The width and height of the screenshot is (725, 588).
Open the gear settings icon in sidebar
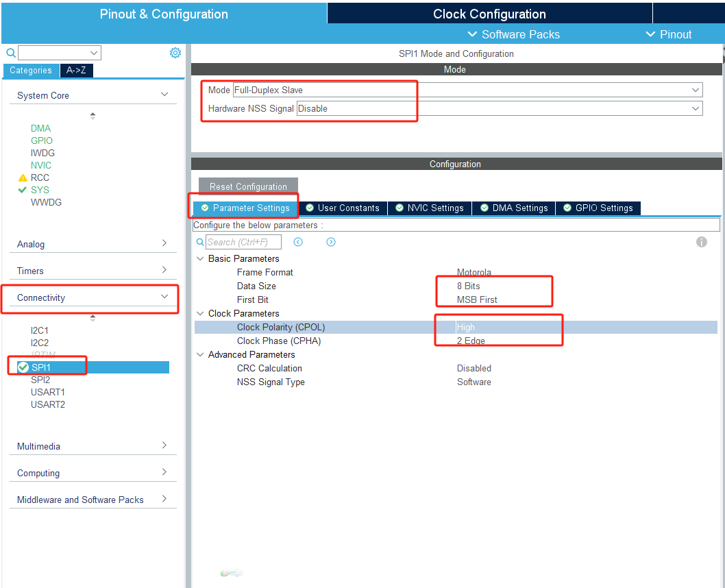point(175,53)
